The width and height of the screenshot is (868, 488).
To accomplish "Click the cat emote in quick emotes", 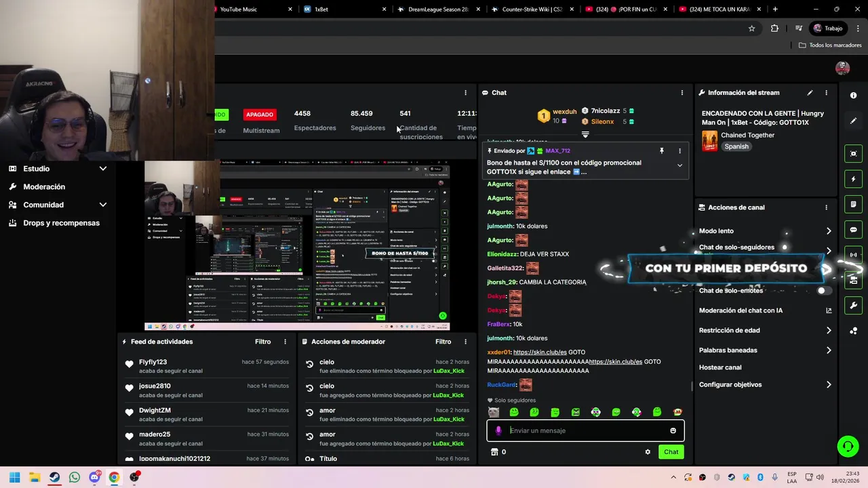I will click(x=494, y=412).
